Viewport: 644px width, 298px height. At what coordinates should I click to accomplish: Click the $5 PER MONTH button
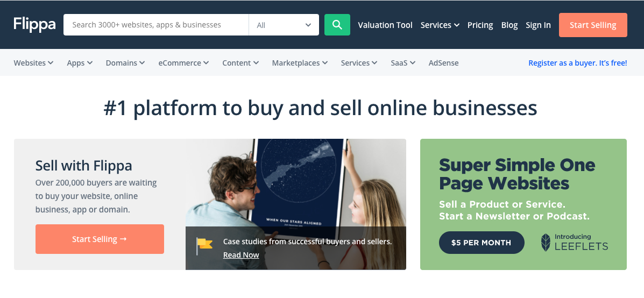[x=482, y=243]
